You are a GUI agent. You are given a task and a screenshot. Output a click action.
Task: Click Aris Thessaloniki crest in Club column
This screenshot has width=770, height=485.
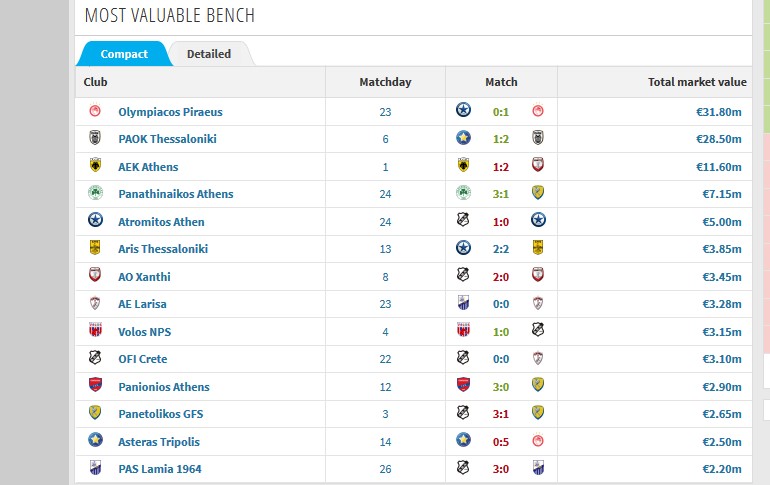tap(95, 247)
